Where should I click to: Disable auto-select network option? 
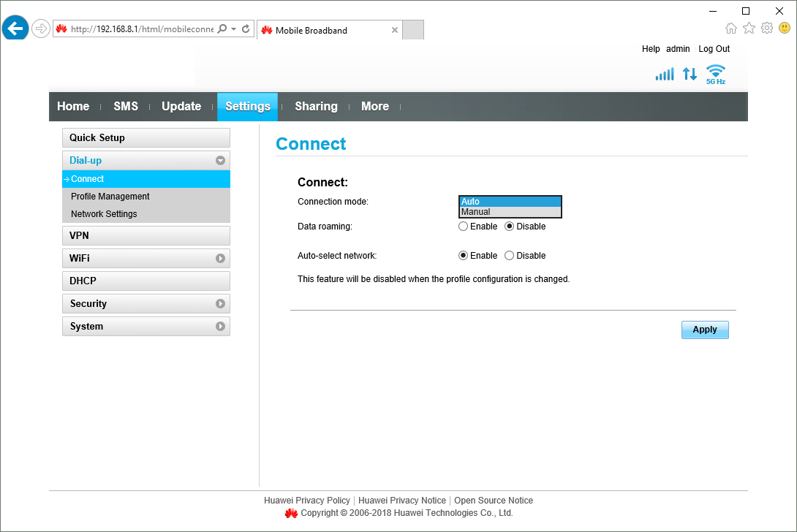(x=510, y=256)
